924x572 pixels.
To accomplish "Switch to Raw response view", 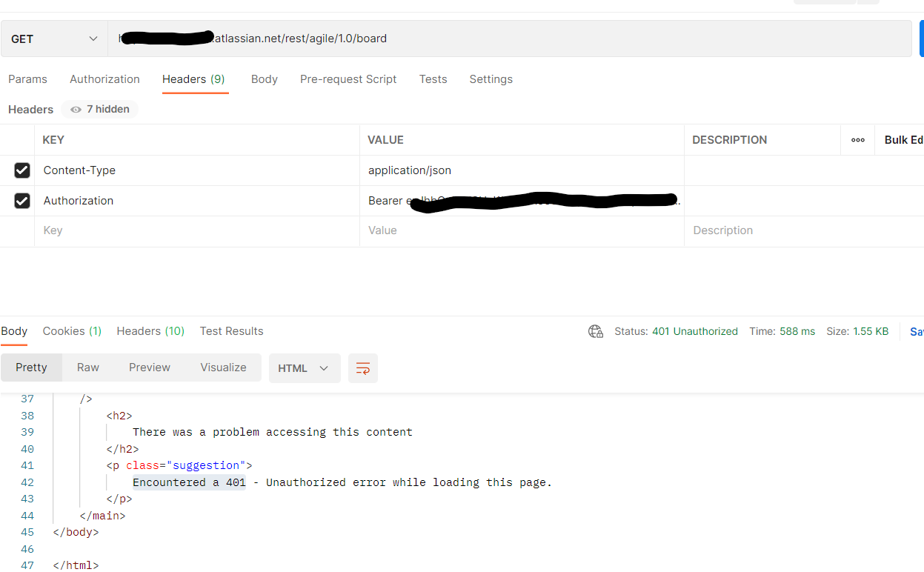I will click(88, 368).
